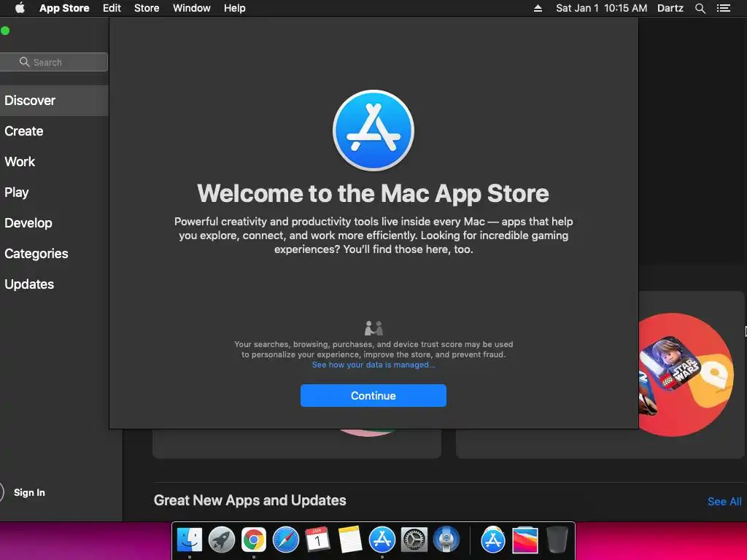Open Finder from the Dock

[x=190, y=540]
